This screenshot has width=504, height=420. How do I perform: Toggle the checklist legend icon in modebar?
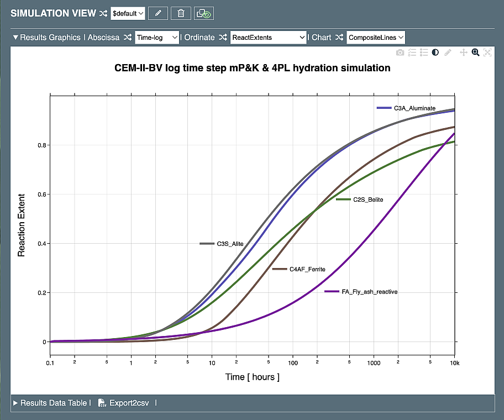tap(412, 53)
